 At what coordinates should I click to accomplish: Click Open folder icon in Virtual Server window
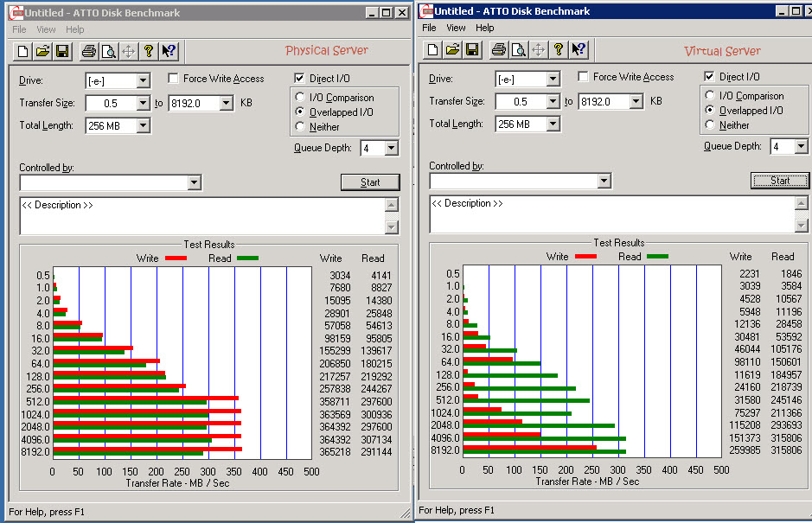click(452, 49)
